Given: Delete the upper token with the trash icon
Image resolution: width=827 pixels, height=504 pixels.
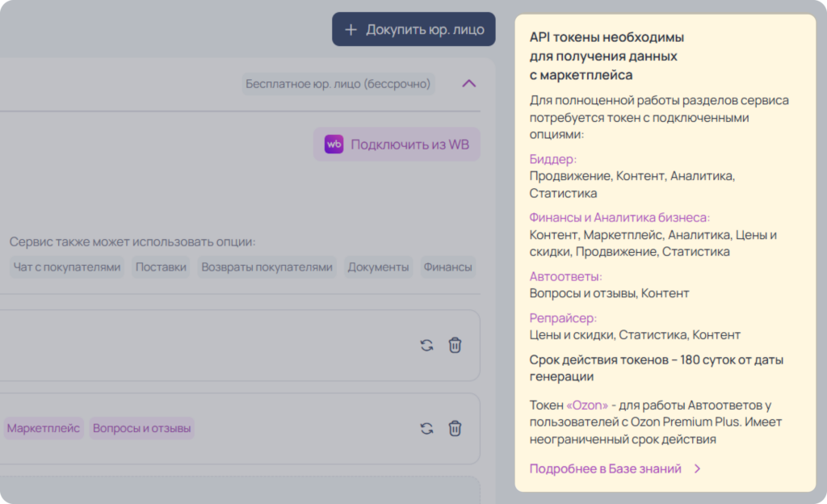Looking at the screenshot, I should 455,346.
